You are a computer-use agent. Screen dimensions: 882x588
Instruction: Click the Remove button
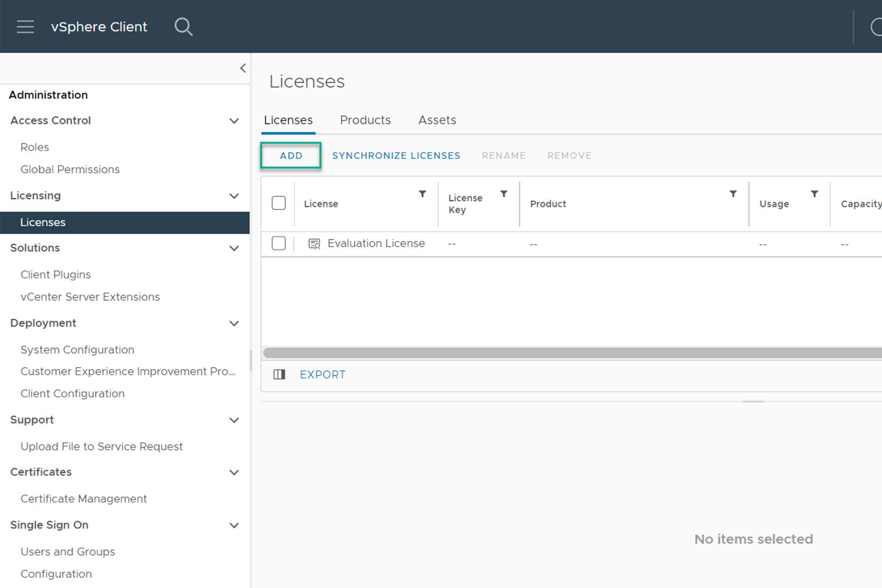coord(569,156)
